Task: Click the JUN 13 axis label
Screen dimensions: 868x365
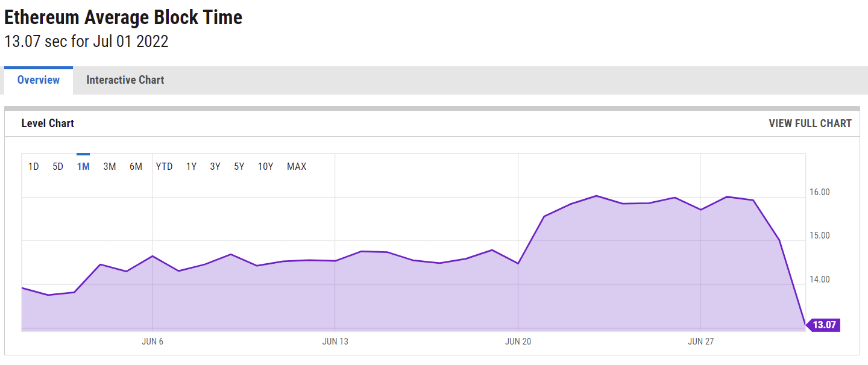Action: (335, 342)
